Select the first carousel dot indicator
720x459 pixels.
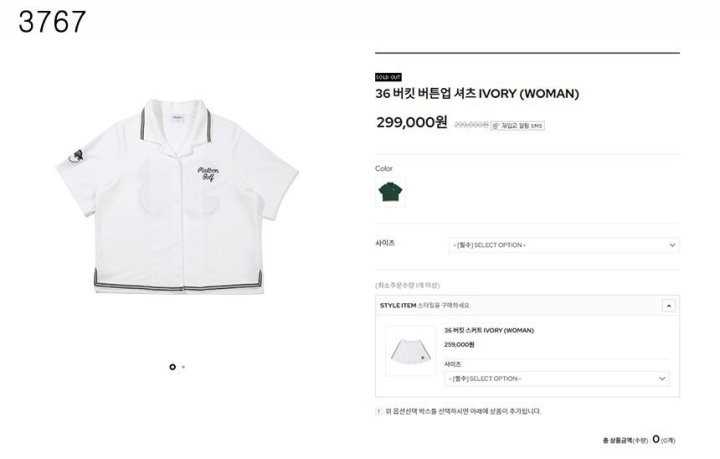(172, 367)
